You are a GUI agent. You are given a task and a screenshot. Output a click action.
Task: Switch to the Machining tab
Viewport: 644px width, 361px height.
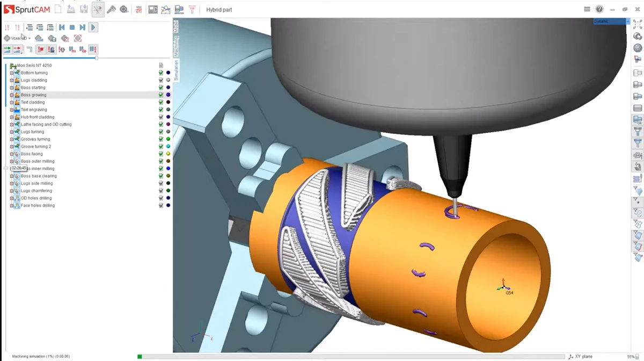tap(176, 46)
